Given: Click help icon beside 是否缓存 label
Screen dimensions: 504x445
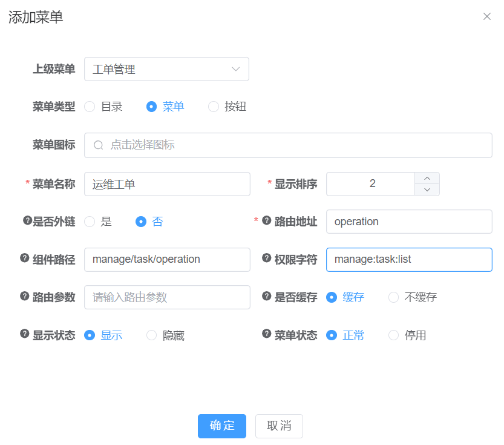Looking at the screenshot, I should [x=267, y=296].
